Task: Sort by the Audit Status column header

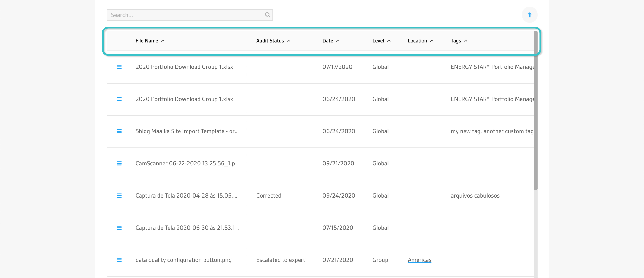Action: click(x=270, y=41)
